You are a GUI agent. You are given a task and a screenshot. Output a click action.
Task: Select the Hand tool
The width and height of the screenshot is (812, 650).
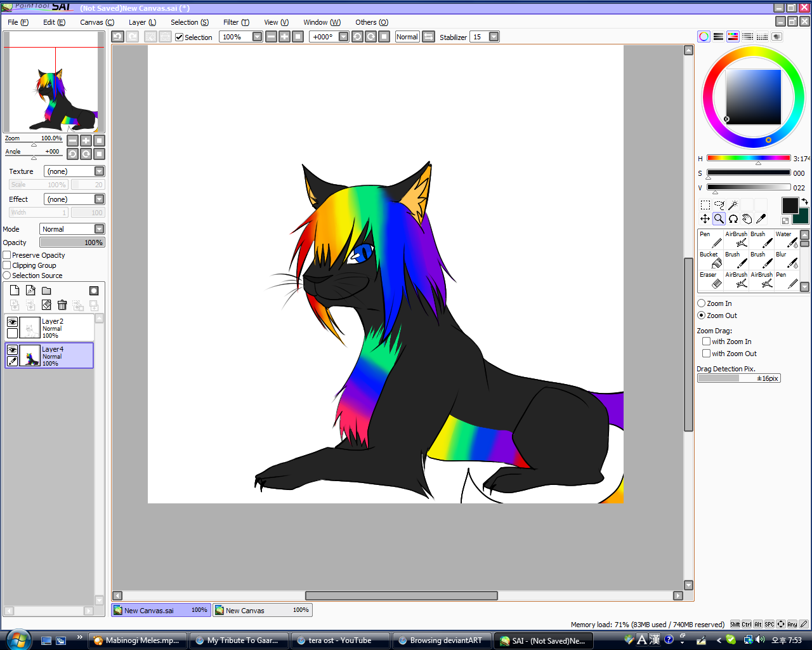tap(747, 219)
